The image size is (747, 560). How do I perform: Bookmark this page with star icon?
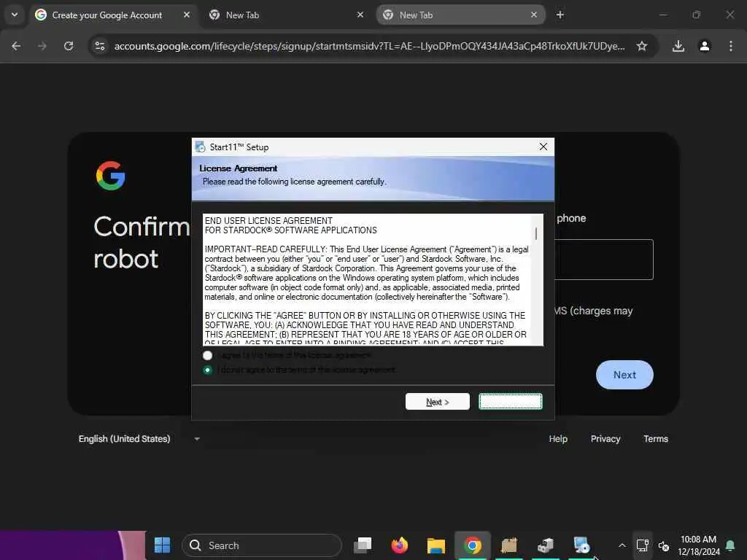(x=642, y=46)
